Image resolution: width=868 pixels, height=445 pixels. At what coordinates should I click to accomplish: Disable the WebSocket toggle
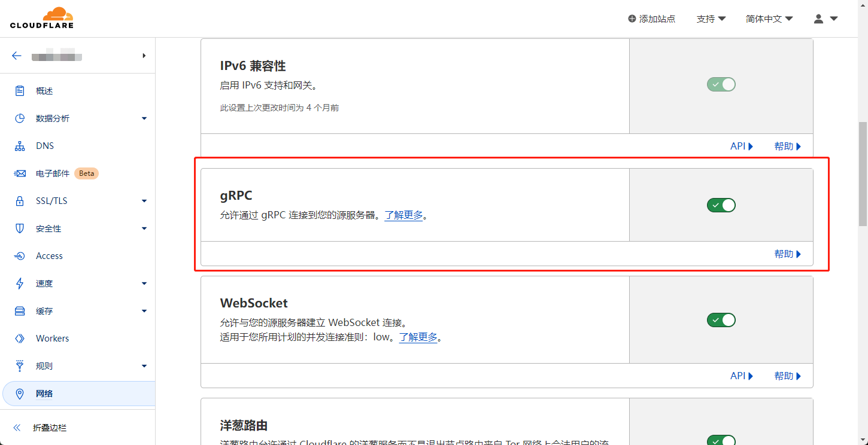pyautogui.click(x=721, y=320)
